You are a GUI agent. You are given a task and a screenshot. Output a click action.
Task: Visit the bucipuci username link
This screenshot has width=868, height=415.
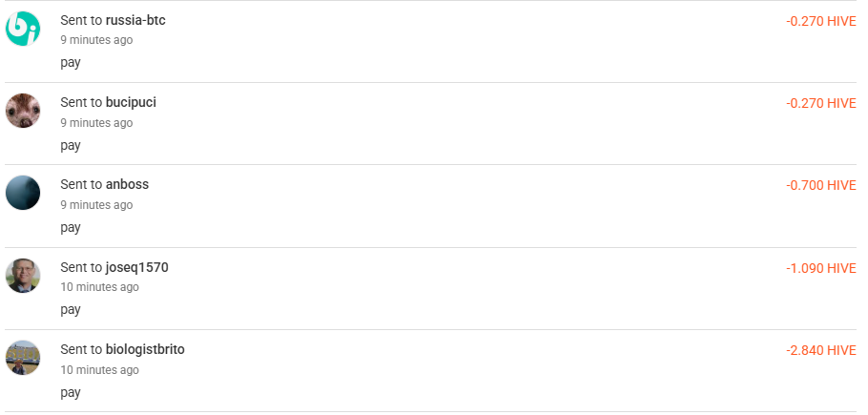pyautogui.click(x=131, y=102)
